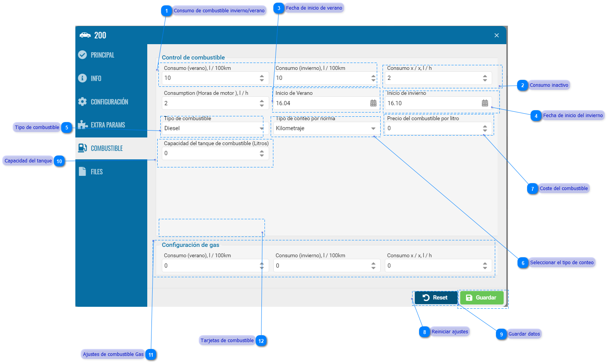The width and height of the screenshot is (609, 364).
Task: Adjust stepper for fuel Consumo (verano)
Action: 262,78
